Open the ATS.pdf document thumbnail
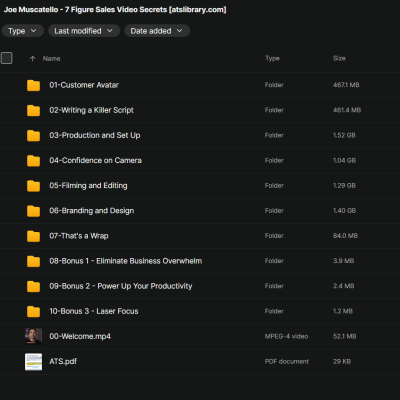Image resolution: width=400 pixels, height=400 pixels. pos(33,362)
